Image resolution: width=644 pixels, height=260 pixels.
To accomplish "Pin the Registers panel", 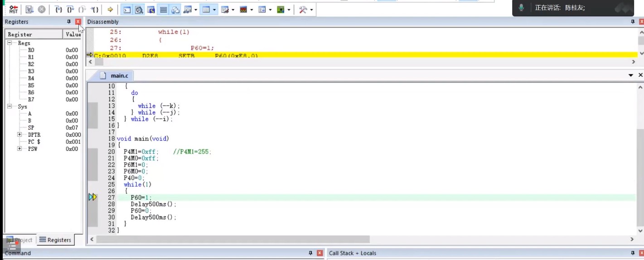I will point(69,21).
